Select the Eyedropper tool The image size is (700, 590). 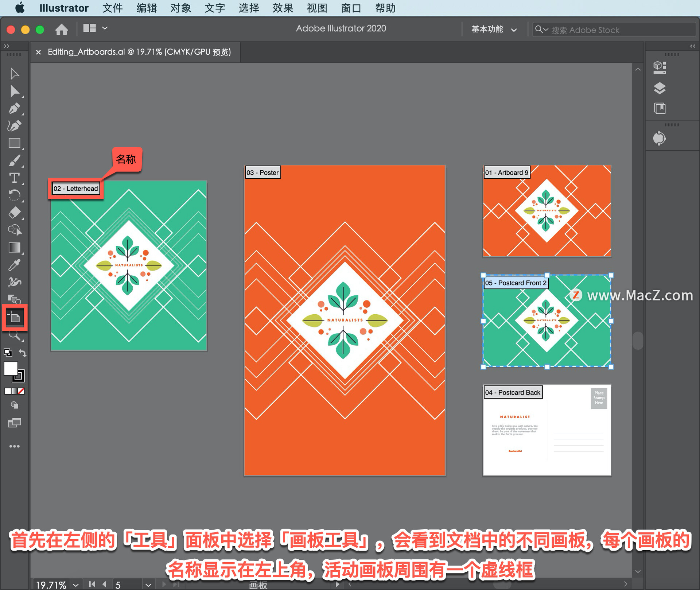pyautogui.click(x=14, y=265)
